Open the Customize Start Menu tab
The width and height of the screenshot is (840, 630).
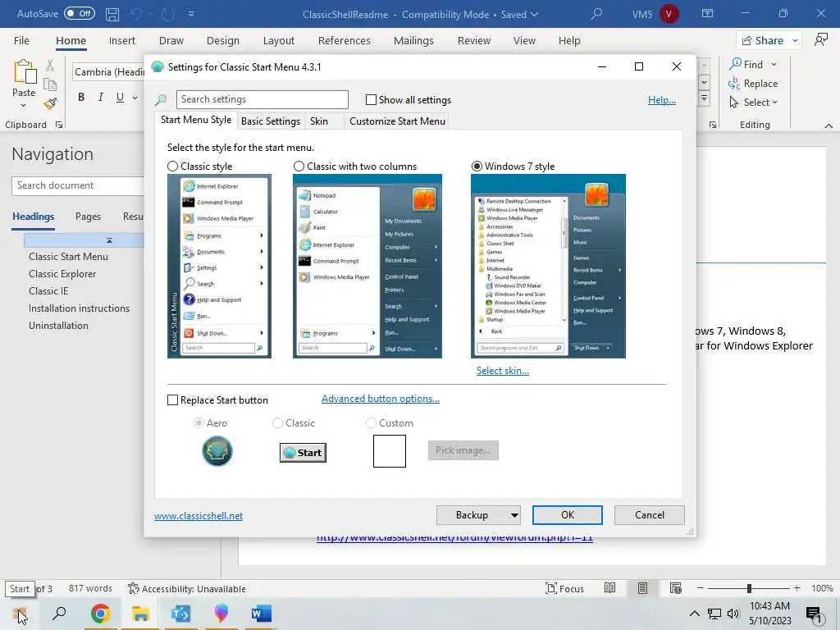(x=397, y=121)
